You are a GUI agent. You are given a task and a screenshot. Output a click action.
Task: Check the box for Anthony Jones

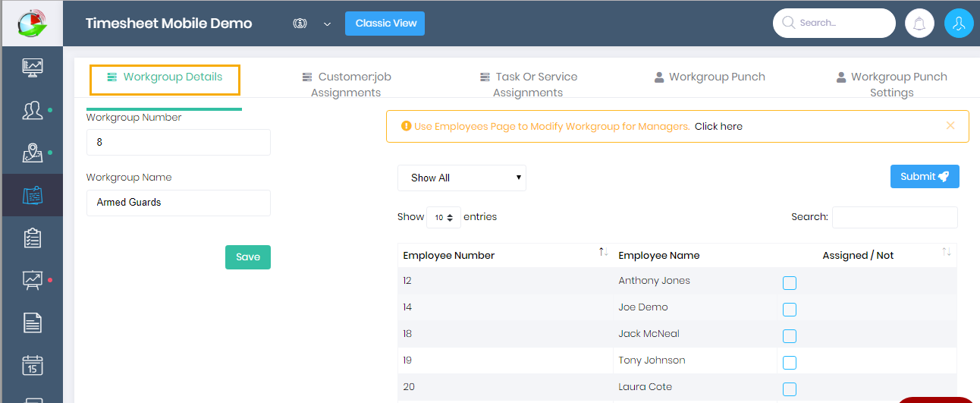790,283
